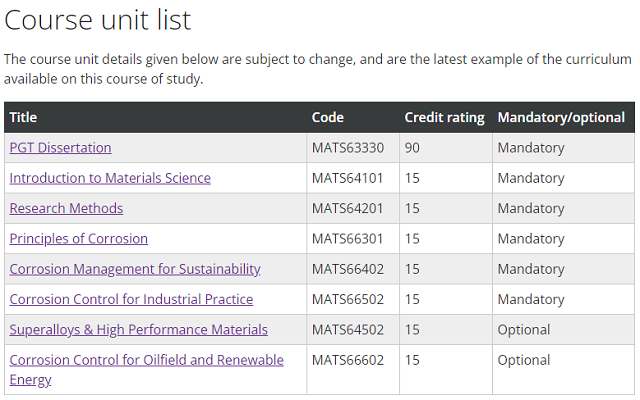Click the Mandatory/optional column header
Screen dimensions: 640x400
(561, 118)
